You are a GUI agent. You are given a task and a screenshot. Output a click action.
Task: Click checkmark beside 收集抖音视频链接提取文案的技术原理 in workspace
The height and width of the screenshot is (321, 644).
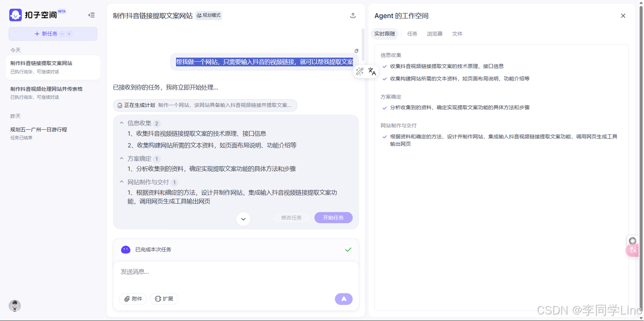(x=384, y=66)
